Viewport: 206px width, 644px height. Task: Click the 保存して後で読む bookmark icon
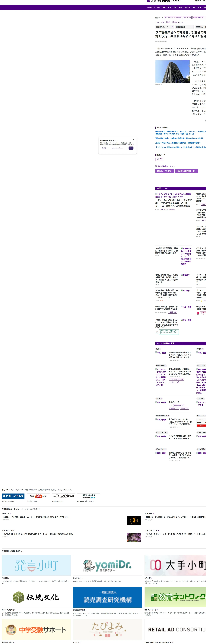coord(156,166)
